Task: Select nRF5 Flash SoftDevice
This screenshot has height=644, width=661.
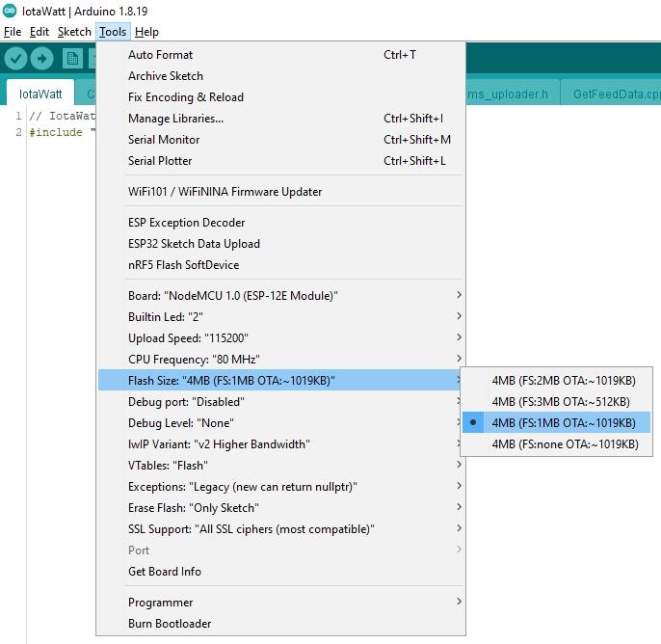Action: 281,264
